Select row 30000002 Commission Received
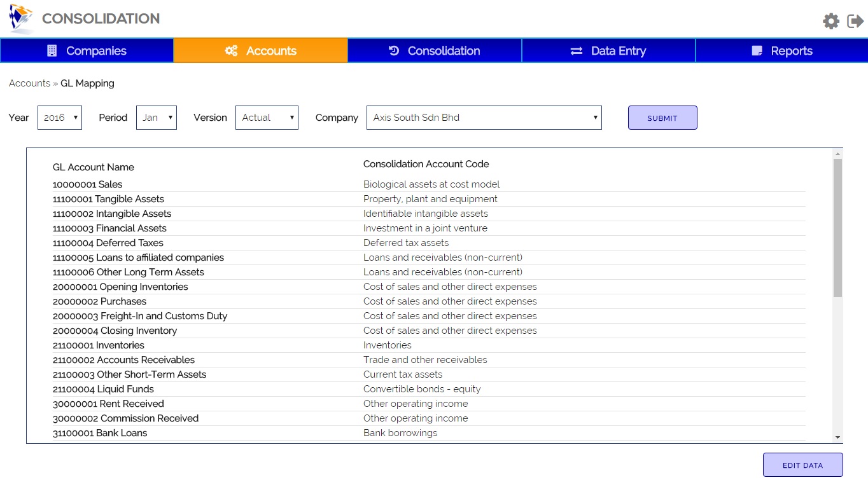The width and height of the screenshot is (868, 487). coord(429,418)
